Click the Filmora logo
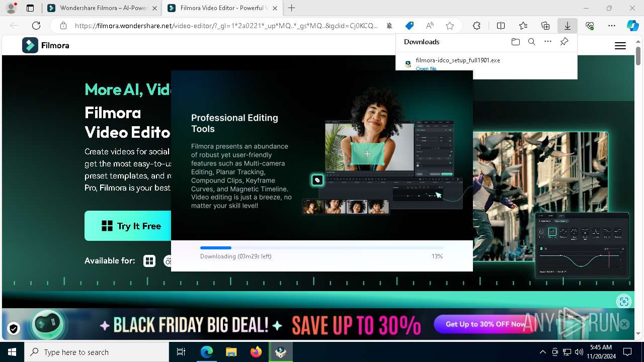 (46, 45)
